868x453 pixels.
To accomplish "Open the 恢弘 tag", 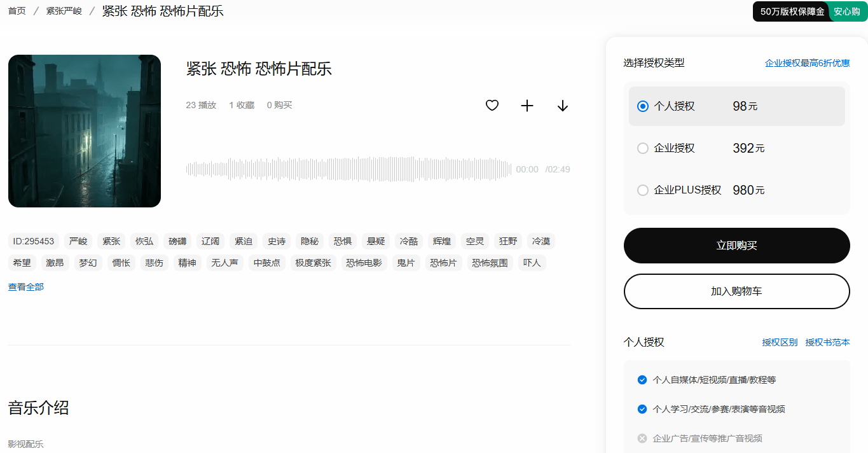I will point(144,241).
